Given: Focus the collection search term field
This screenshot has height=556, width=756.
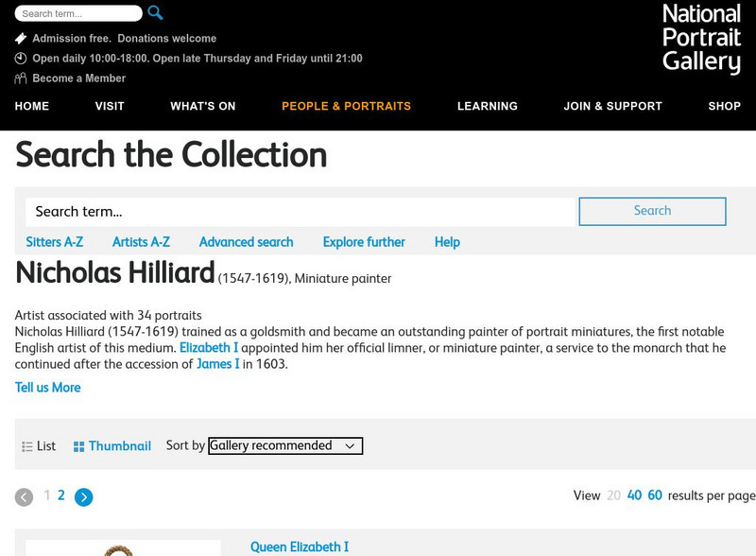Looking at the screenshot, I should (301, 212).
